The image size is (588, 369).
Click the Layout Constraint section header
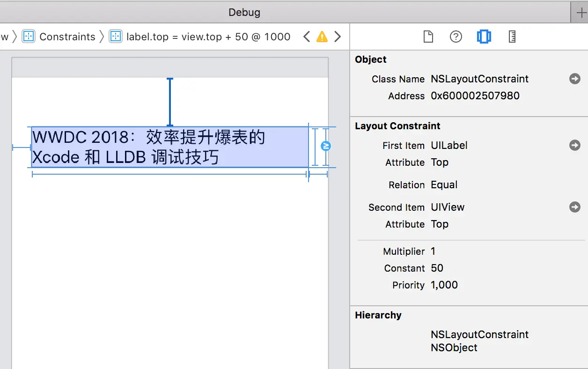point(397,126)
